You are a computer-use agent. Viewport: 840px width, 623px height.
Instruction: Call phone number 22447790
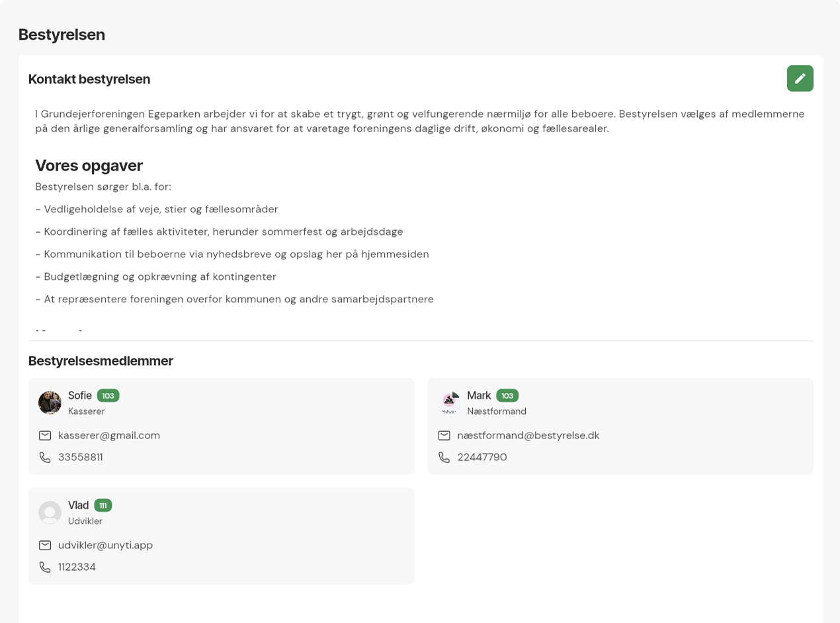482,457
